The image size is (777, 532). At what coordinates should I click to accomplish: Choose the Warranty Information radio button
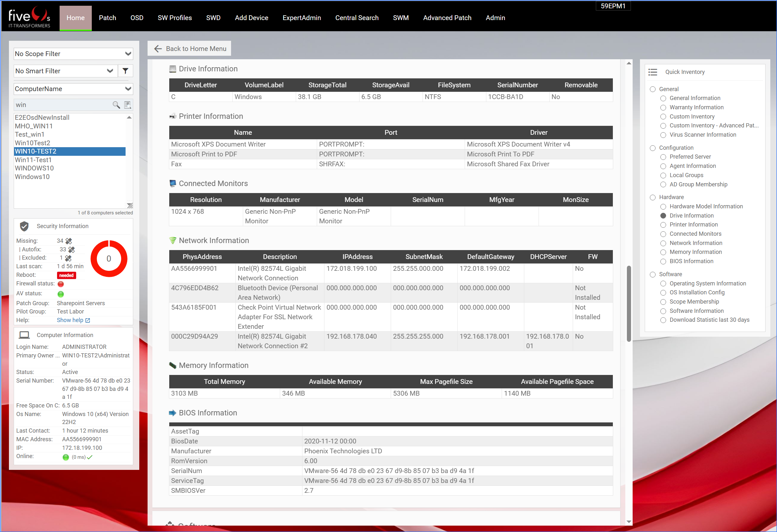click(x=663, y=107)
